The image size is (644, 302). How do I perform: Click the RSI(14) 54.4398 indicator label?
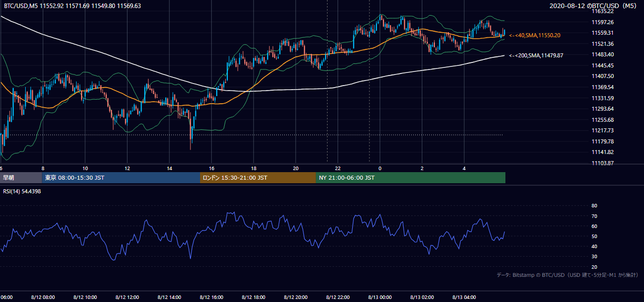click(22, 191)
